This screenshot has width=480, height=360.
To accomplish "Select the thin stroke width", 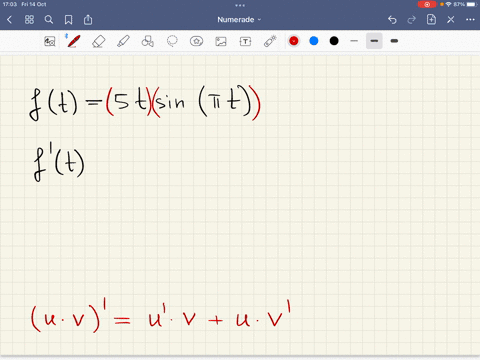I will 354,41.
